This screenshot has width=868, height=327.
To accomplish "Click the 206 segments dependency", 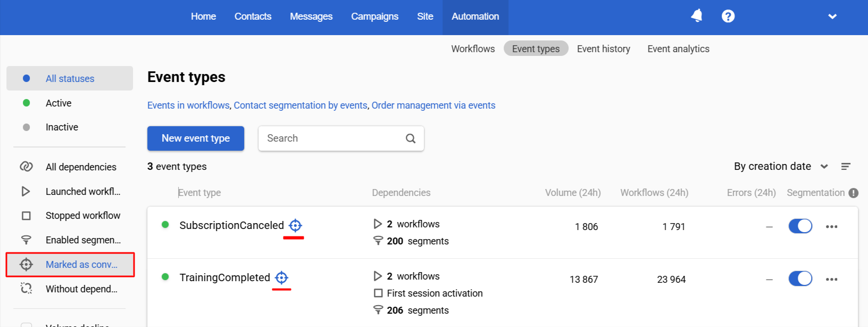I will [x=418, y=310].
